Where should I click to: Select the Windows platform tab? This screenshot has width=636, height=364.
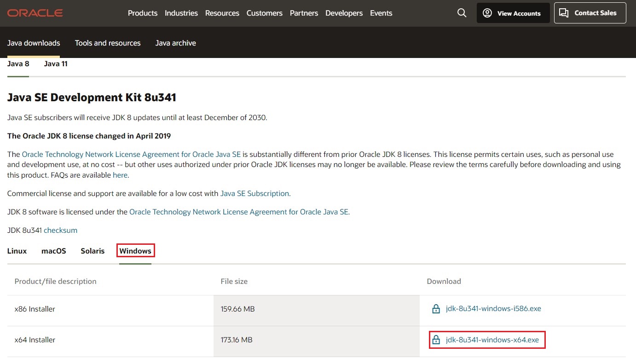[135, 251]
